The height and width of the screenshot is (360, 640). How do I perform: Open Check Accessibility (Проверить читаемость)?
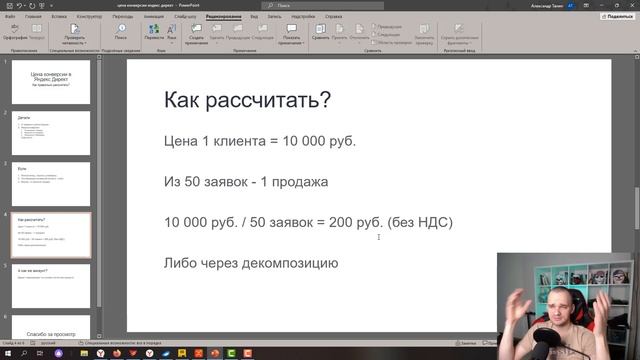(74, 34)
